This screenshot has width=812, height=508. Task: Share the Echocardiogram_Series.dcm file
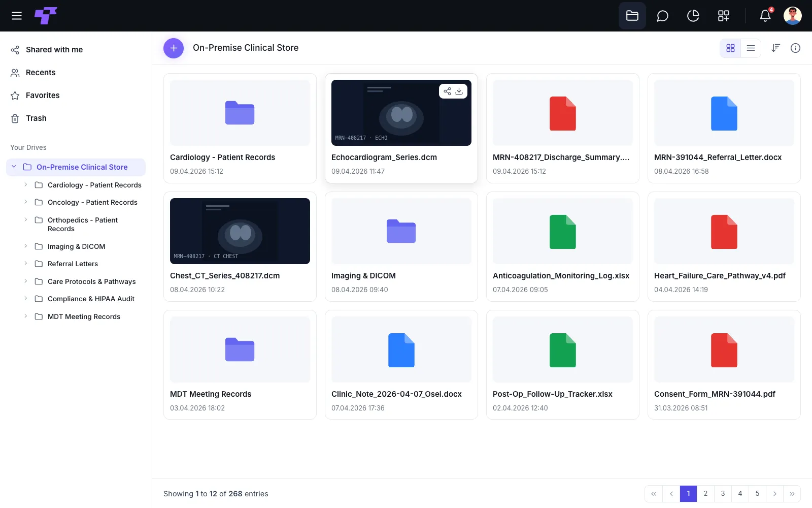pyautogui.click(x=447, y=91)
